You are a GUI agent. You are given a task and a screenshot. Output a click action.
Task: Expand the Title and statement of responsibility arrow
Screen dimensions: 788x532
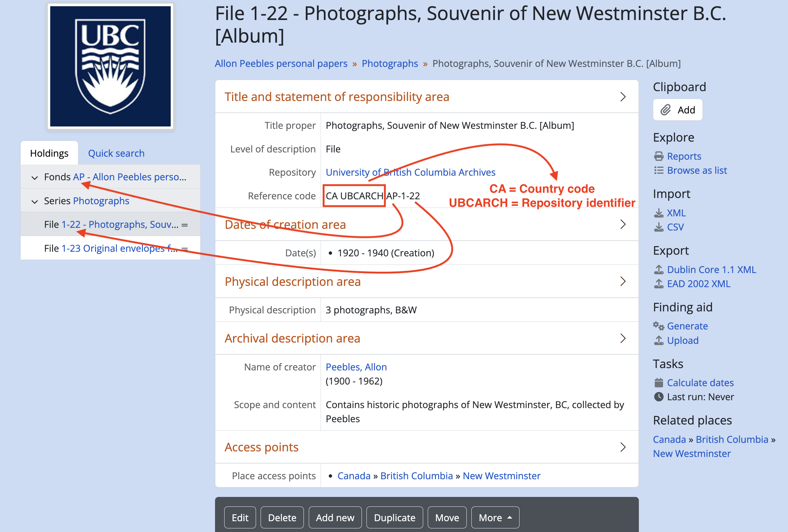622,97
